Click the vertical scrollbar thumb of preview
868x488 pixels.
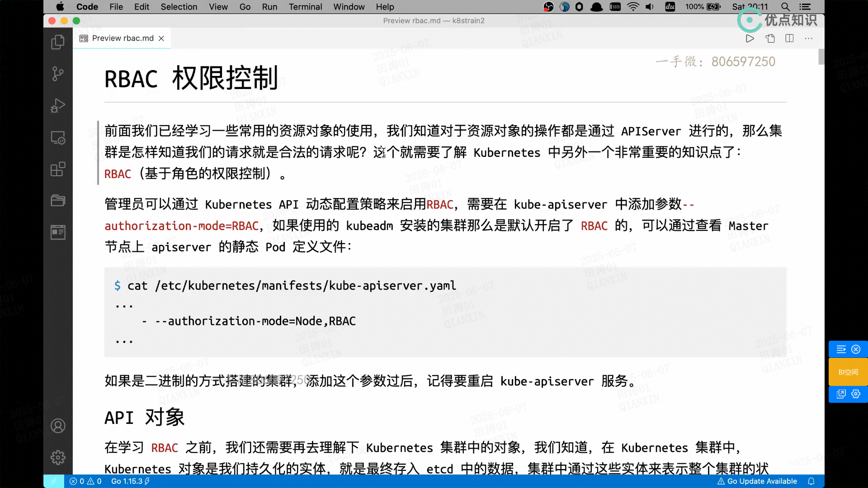tap(821, 56)
